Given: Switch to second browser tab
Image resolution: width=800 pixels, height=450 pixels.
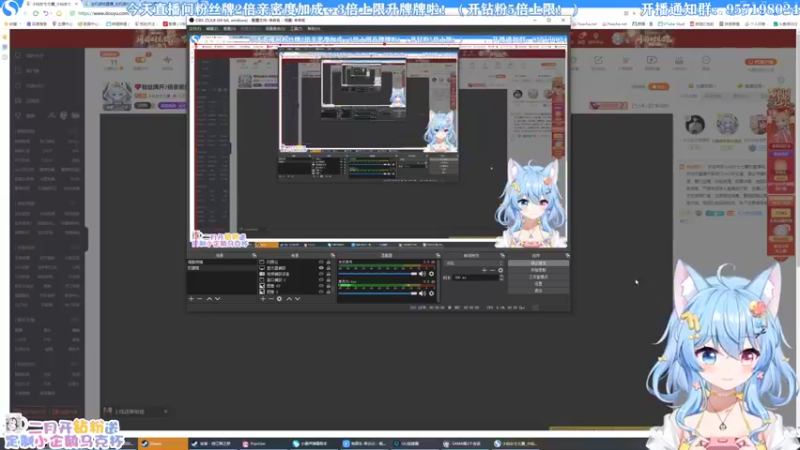Looking at the screenshot, I should point(106,4).
